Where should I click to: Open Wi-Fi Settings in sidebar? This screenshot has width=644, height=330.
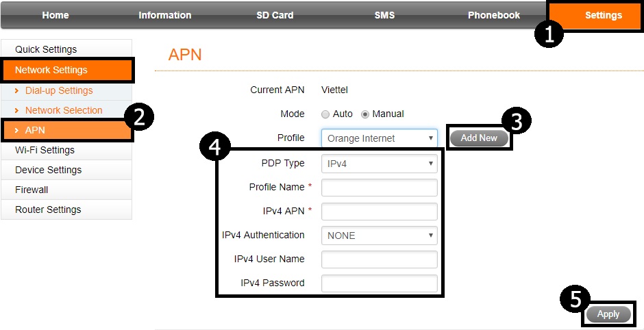pos(45,150)
